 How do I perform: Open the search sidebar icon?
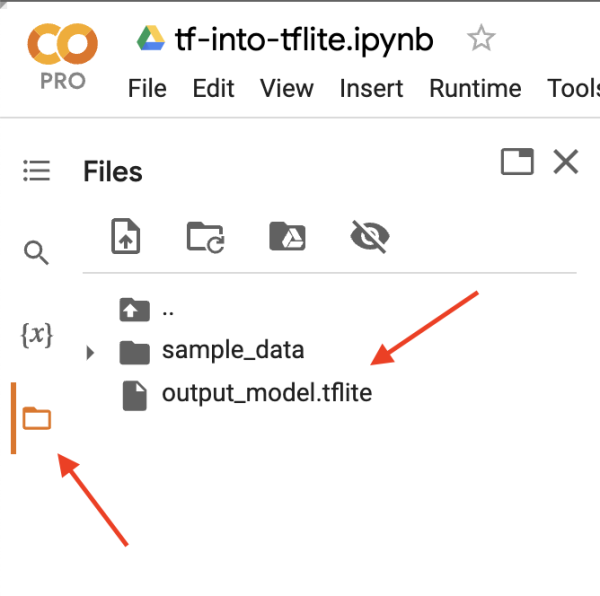[x=36, y=253]
